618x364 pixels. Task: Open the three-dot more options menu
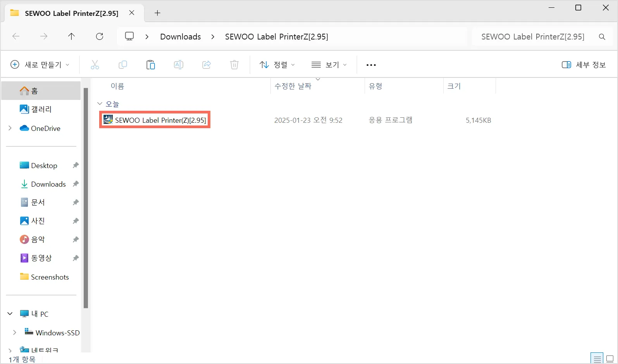click(371, 65)
